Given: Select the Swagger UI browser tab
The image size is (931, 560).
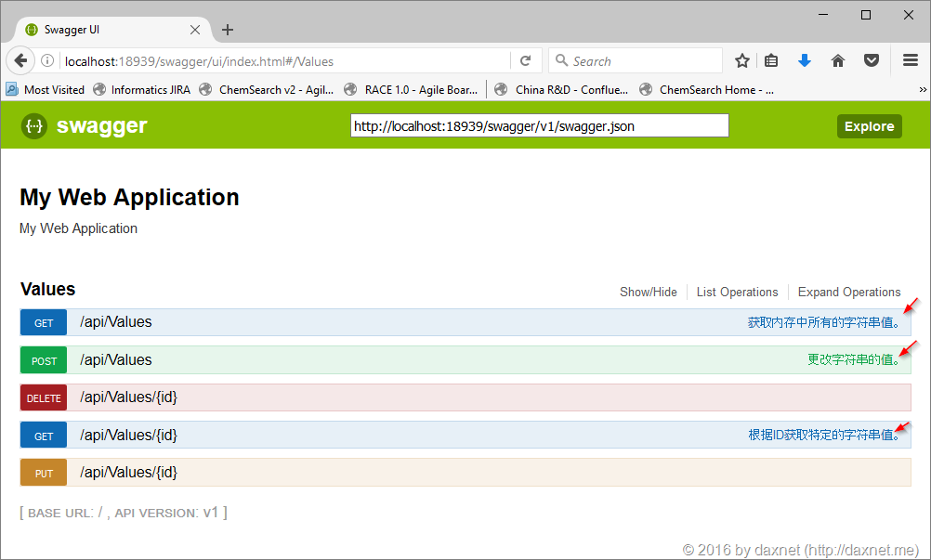Looking at the screenshot, I should point(112,30).
